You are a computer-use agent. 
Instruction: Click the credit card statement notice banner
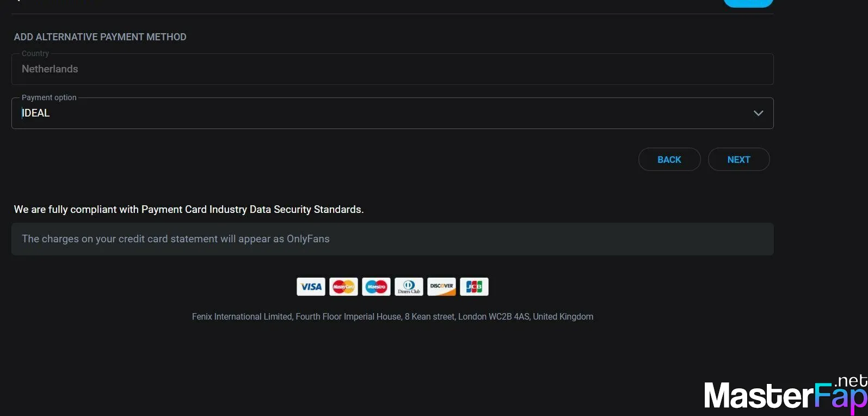click(392, 239)
